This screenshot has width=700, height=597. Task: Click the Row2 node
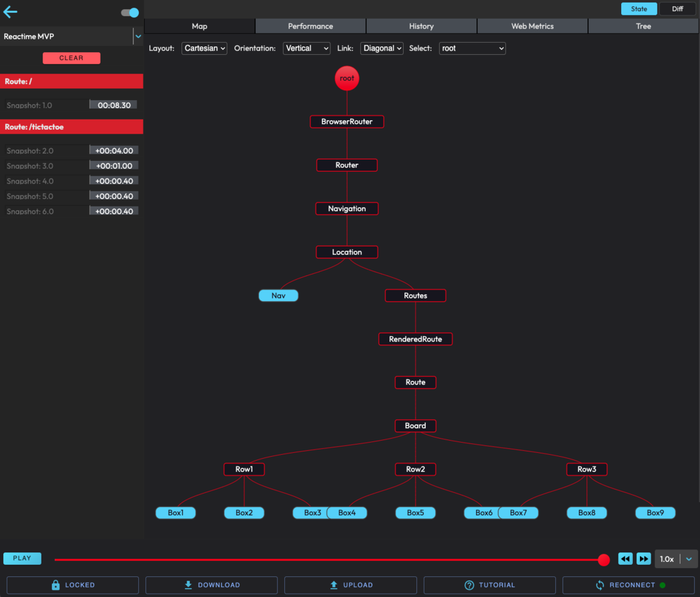point(416,469)
